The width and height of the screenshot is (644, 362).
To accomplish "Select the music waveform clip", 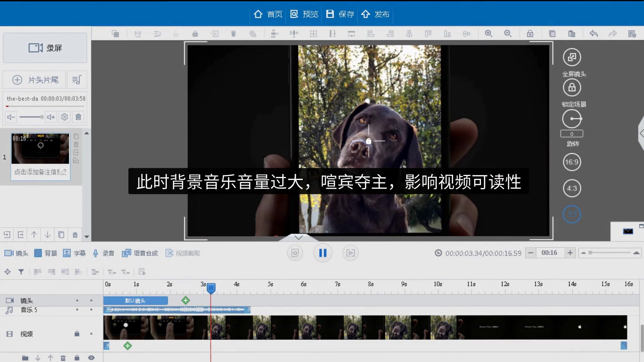I will point(177,310).
